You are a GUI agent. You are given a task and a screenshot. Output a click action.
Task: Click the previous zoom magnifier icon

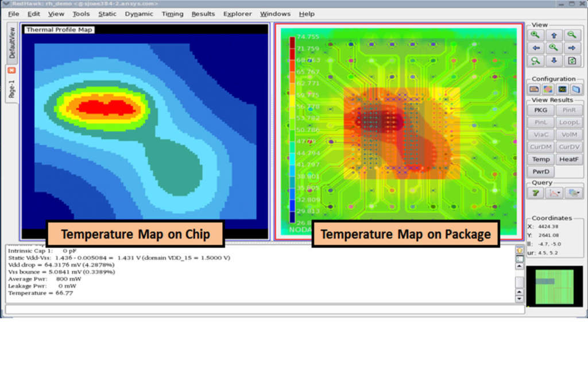pyautogui.click(x=536, y=61)
